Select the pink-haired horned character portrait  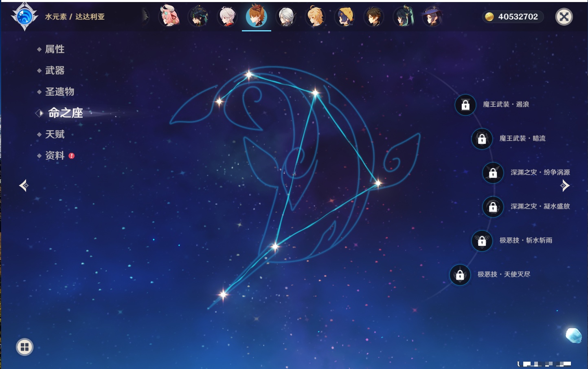click(x=169, y=16)
